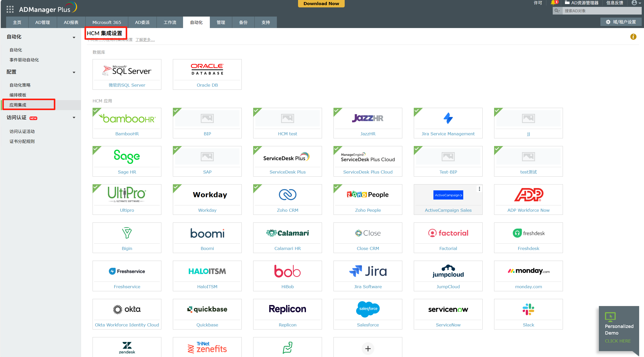Screen dimensions: 644x357
Task: Select the Boomi logo
Action: click(207, 233)
